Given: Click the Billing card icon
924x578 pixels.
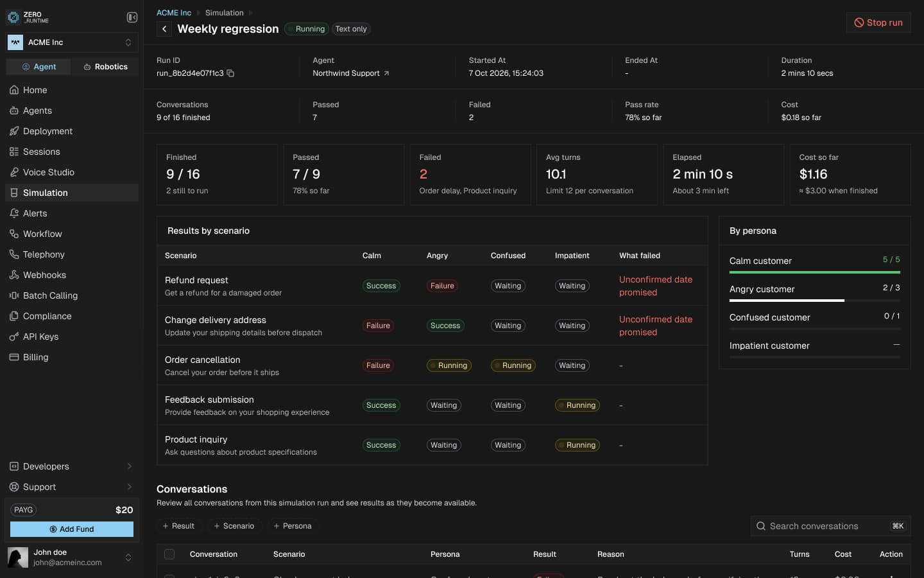Looking at the screenshot, I should [x=14, y=357].
